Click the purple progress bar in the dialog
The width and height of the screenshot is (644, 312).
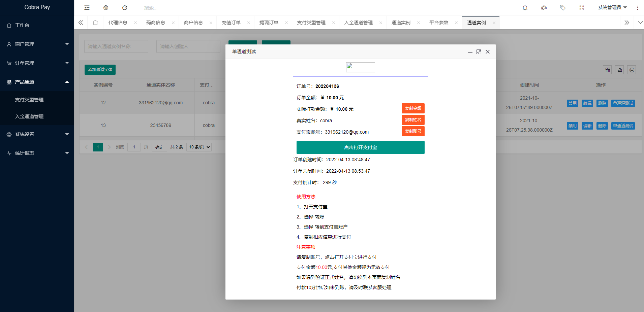(360, 76)
